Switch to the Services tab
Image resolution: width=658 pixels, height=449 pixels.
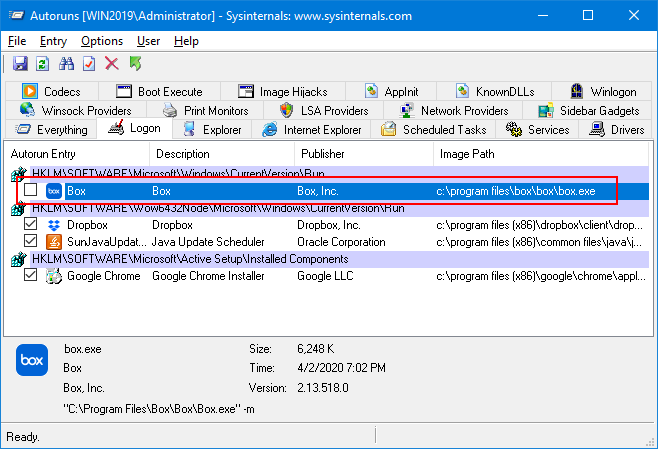(538, 130)
